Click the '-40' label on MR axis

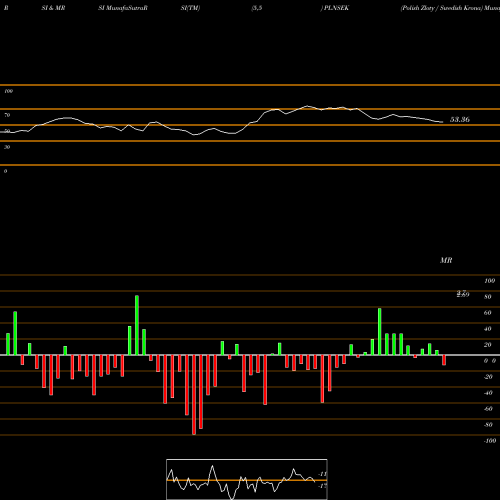(488, 393)
